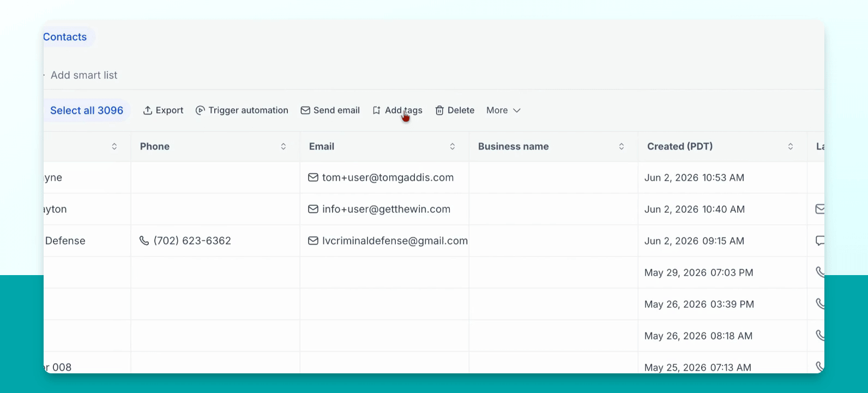
Task: Click the contact name ending in Defense
Action: [x=65, y=241]
